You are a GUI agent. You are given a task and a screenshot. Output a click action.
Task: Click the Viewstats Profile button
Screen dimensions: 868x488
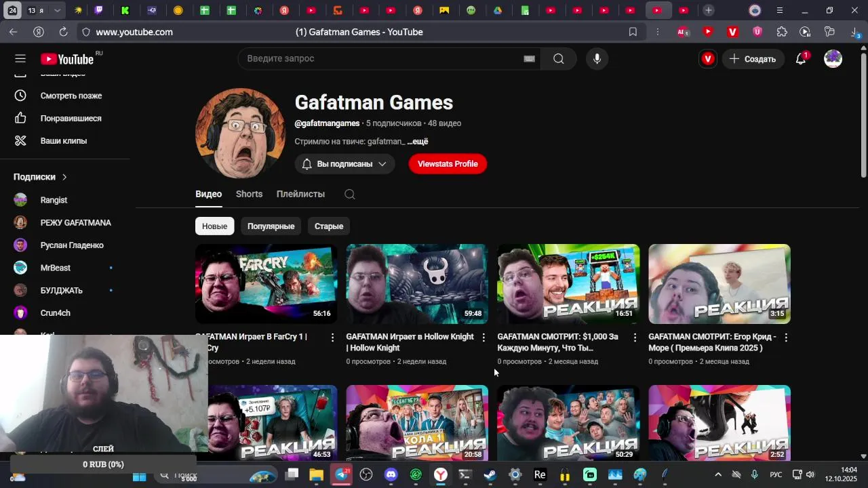tap(448, 164)
